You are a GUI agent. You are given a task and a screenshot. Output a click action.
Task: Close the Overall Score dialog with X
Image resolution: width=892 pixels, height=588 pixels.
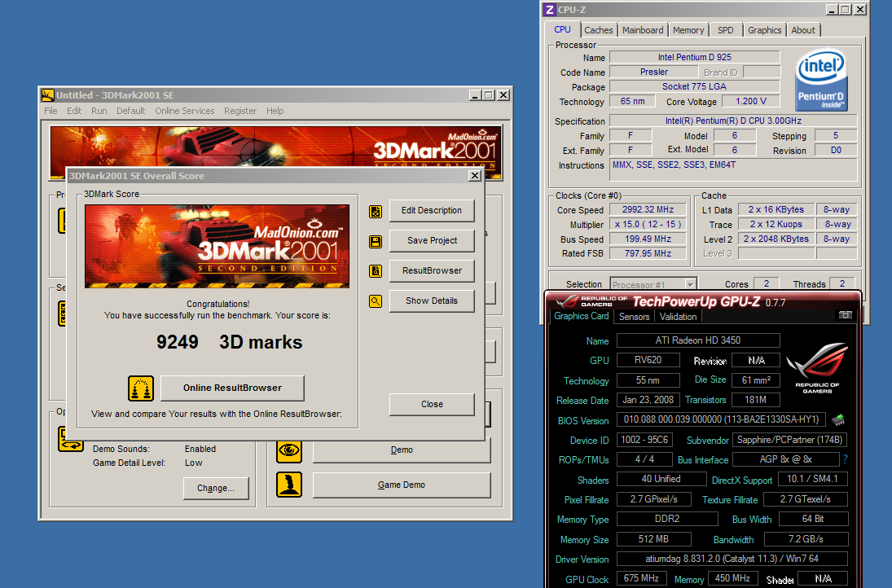[x=474, y=176]
